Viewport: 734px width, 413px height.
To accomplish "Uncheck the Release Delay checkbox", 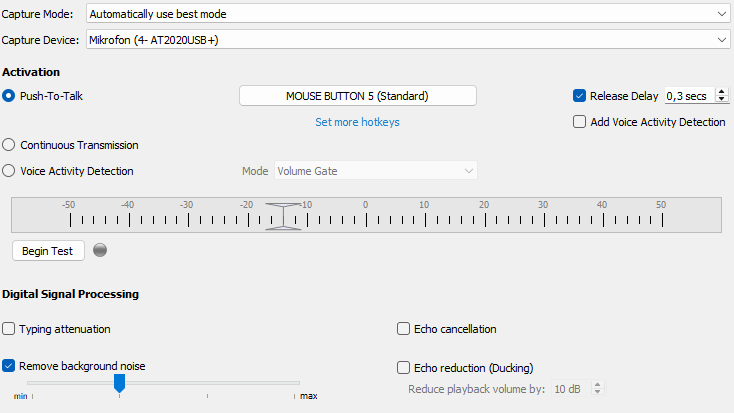I will (579, 96).
